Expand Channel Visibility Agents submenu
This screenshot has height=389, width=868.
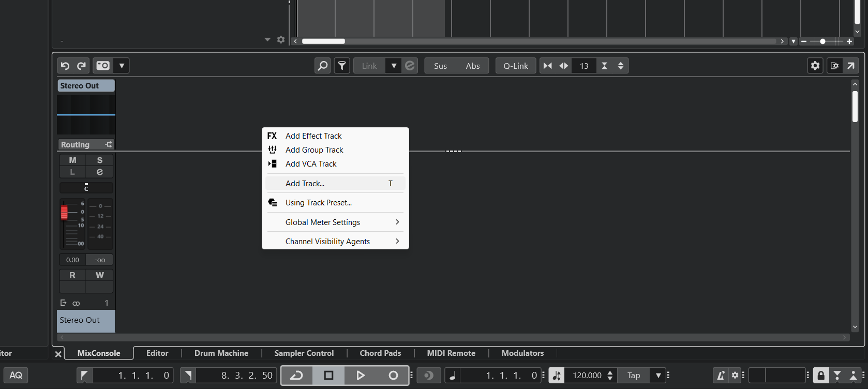point(335,242)
